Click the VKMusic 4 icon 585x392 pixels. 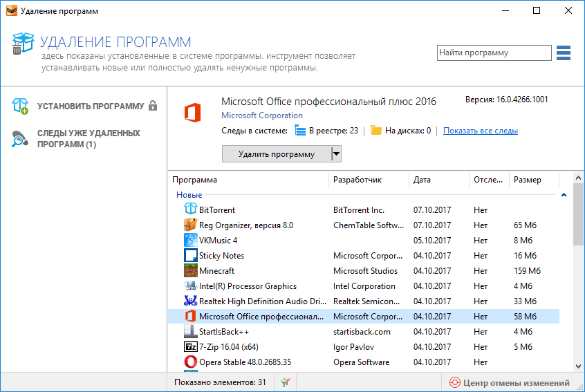tap(190, 240)
